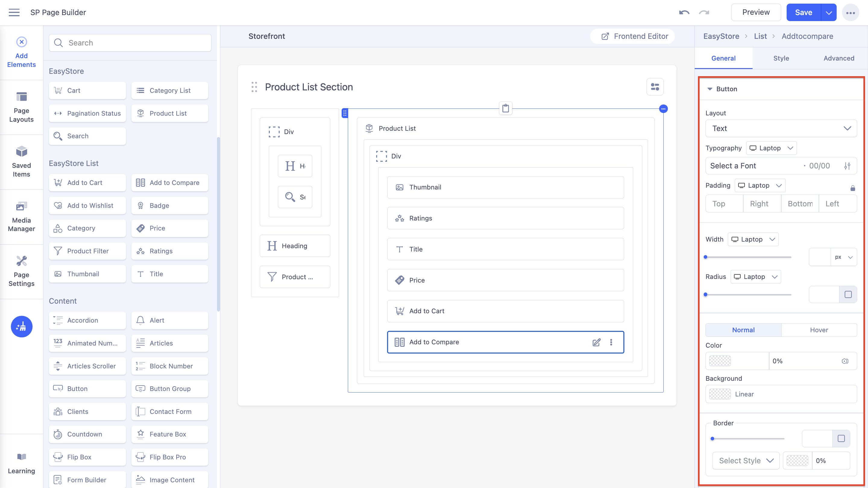
Task: Open the Frontend Editor link
Action: coord(634,36)
